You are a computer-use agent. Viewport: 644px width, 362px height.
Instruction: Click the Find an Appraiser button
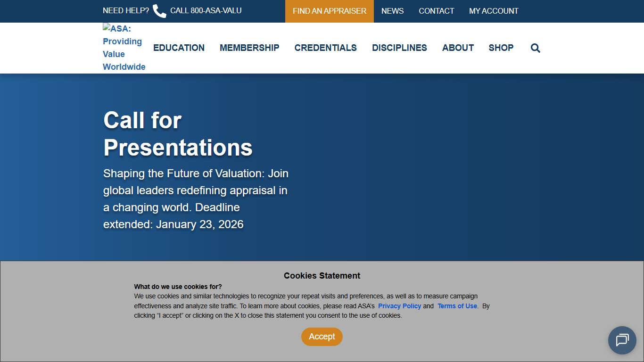[329, 11]
